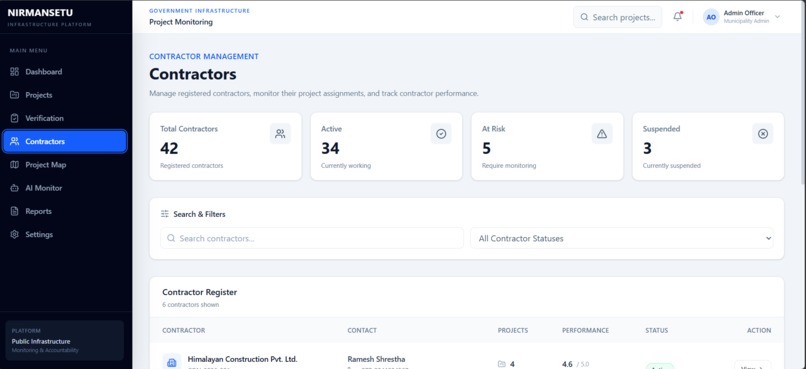Click contact name Ramesh Shrestha
Image resolution: width=806 pixels, height=369 pixels.
click(x=376, y=359)
